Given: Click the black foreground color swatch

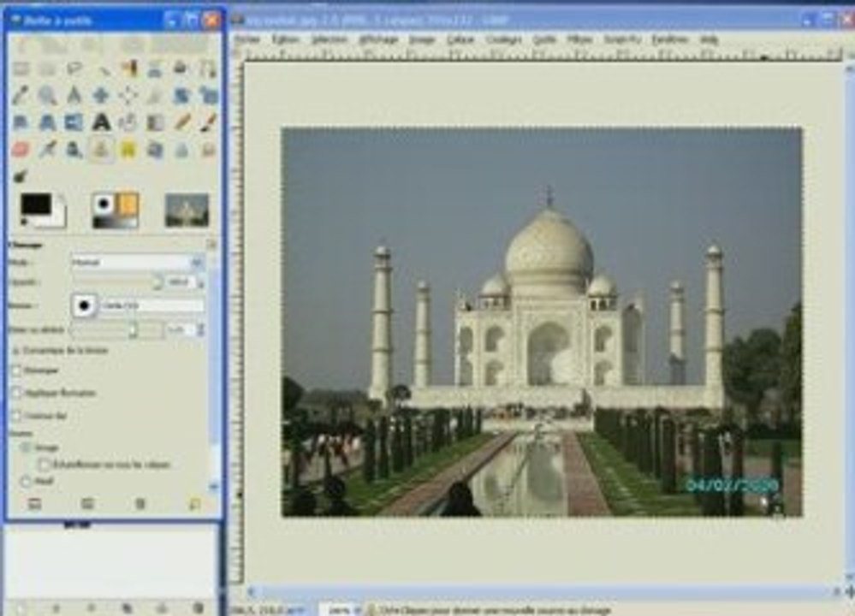Looking at the screenshot, I should click(x=36, y=205).
